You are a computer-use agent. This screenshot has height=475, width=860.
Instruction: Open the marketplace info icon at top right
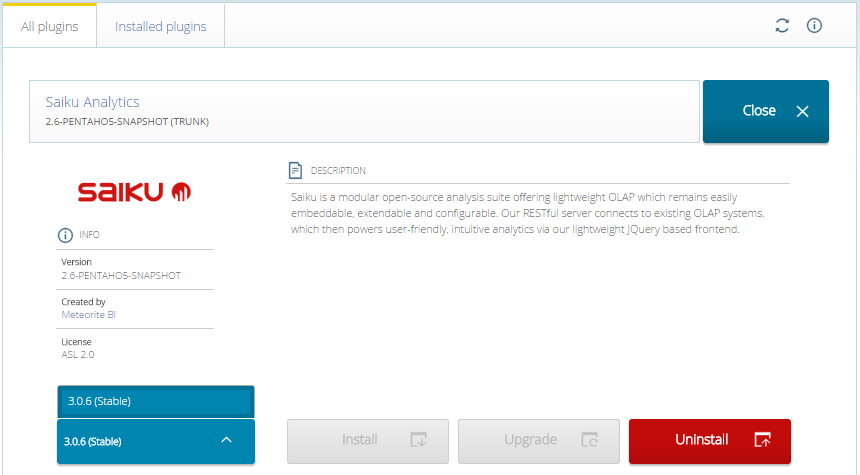pos(814,25)
